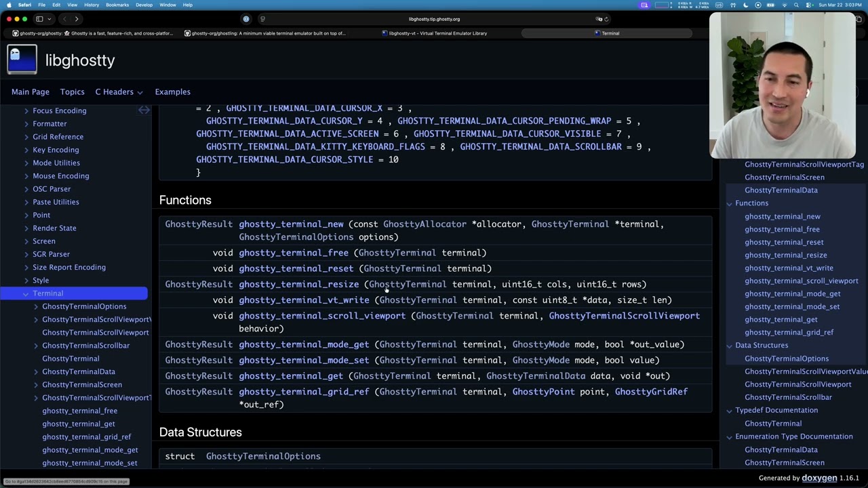Collapse Enumeration Type Documentation in right outline

[730, 436]
